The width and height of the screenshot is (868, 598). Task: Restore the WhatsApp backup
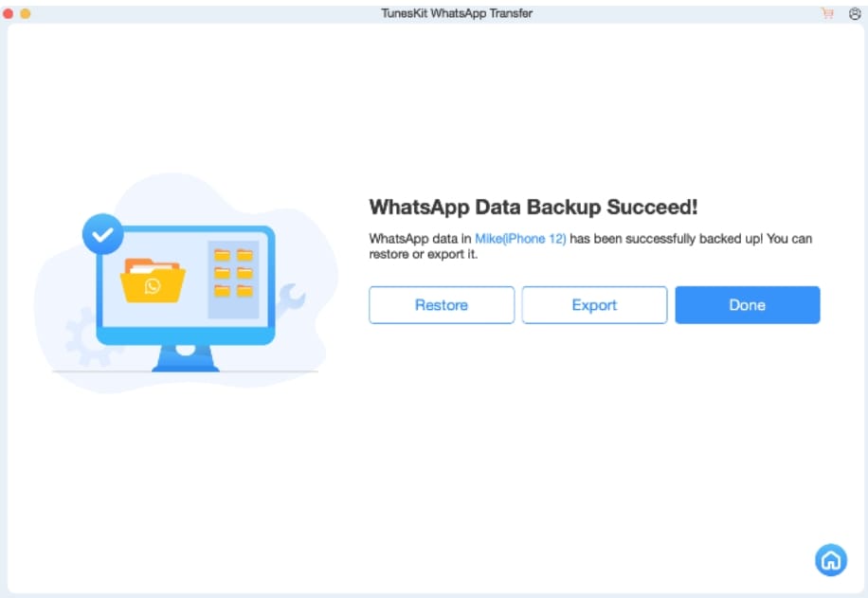coord(442,305)
